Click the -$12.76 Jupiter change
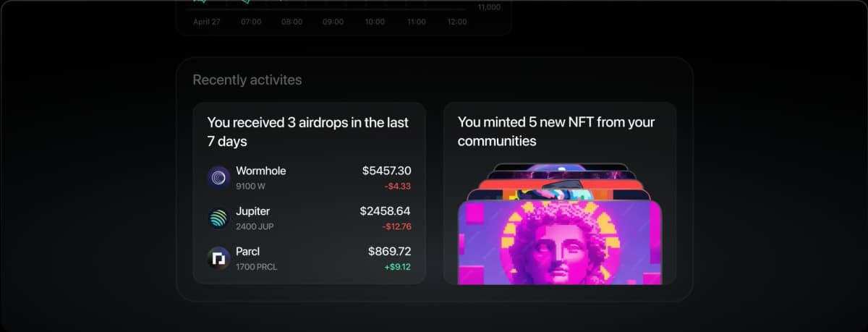 pos(396,226)
